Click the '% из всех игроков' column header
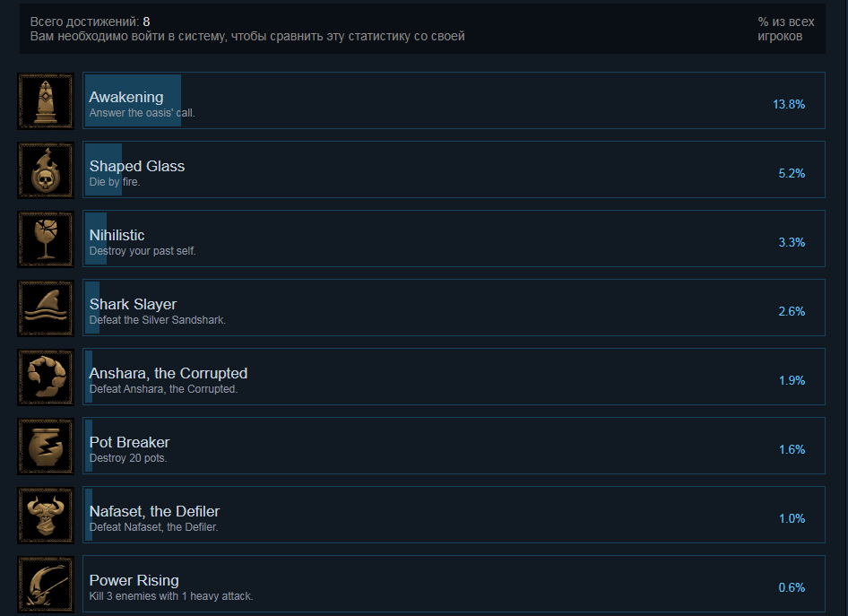This screenshot has height=616, width=848. tap(785, 30)
